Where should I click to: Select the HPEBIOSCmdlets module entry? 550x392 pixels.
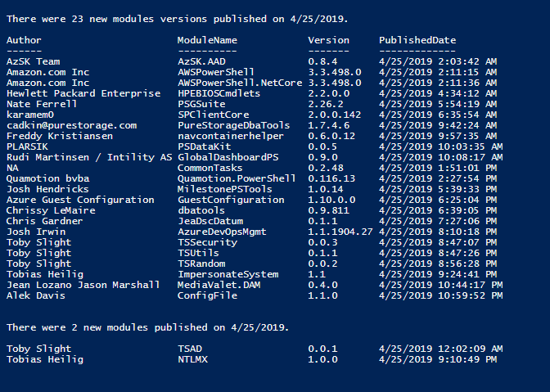[x=219, y=93]
